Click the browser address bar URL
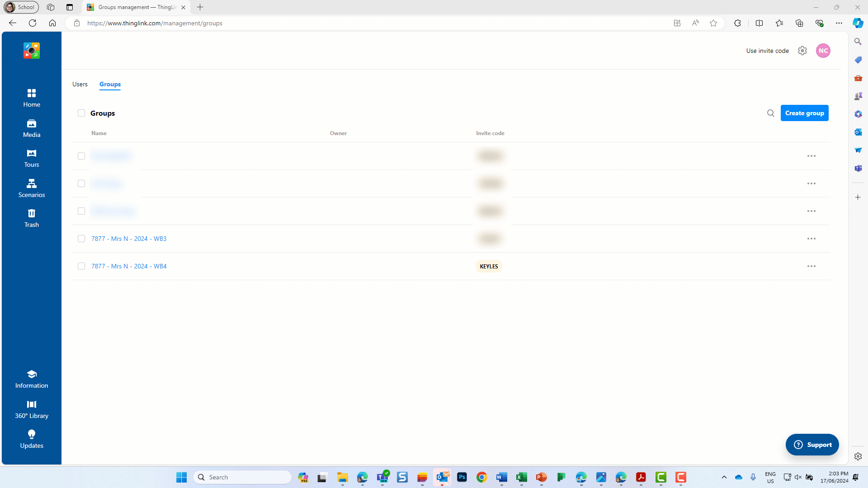The height and width of the screenshot is (488, 868). [155, 23]
